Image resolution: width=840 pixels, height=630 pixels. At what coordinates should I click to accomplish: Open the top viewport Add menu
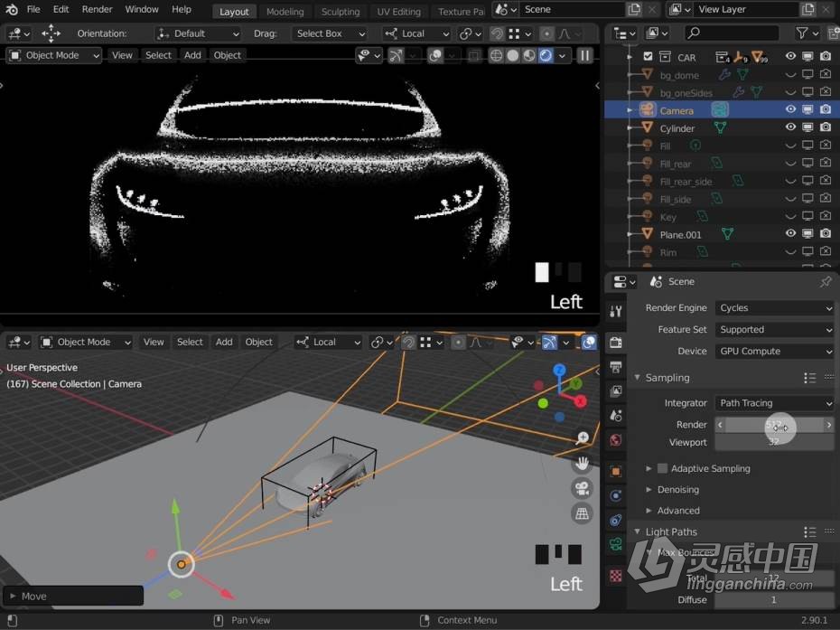(x=192, y=55)
